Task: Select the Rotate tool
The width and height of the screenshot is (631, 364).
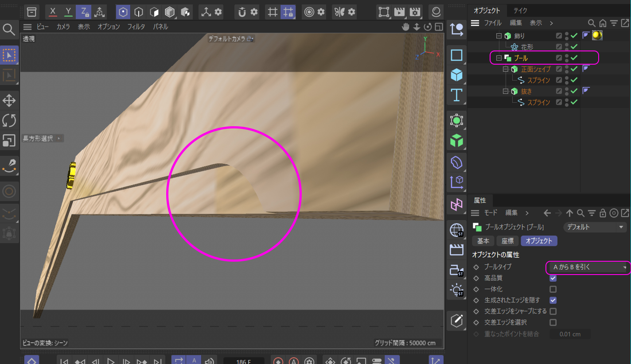Action: tap(9, 120)
